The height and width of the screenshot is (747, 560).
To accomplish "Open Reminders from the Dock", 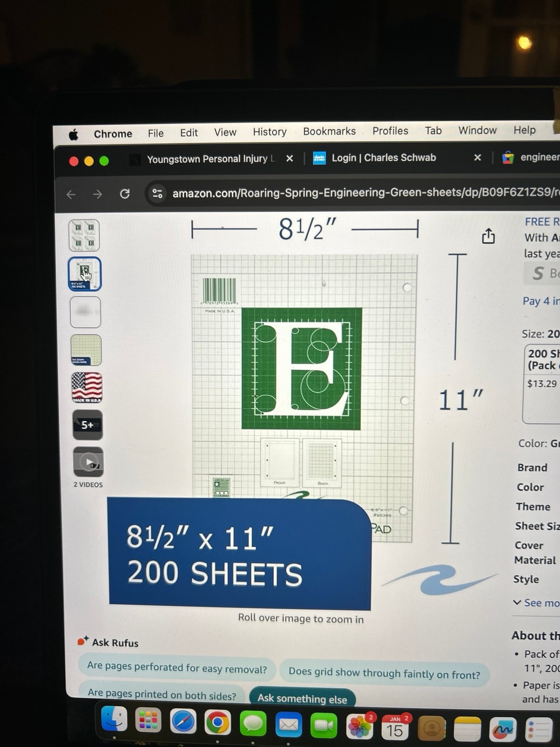I will (538, 730).
